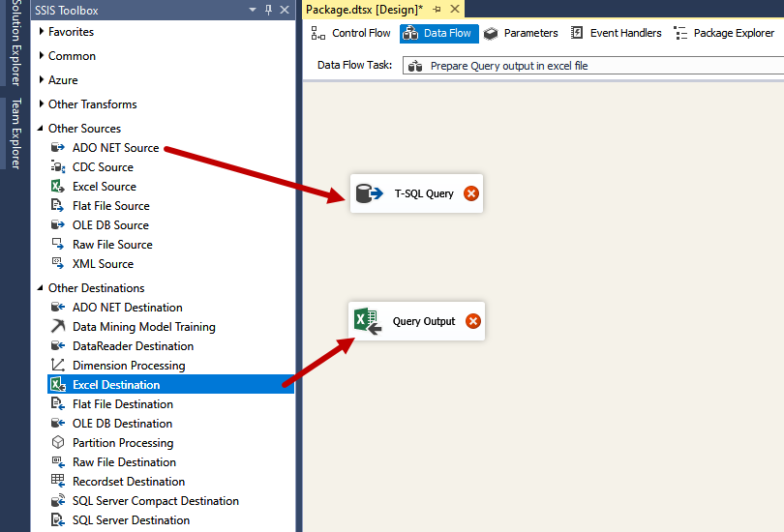Click the XML Source icon
This screenshot has height=532, width=784.
pyautogui.click(x=58, y=263)
